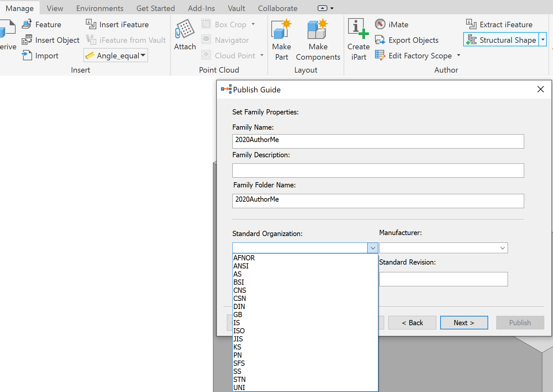This screenshot has height=392, width=553.
Task: Click the Make Part icon
Action: (x=281, y=29)
